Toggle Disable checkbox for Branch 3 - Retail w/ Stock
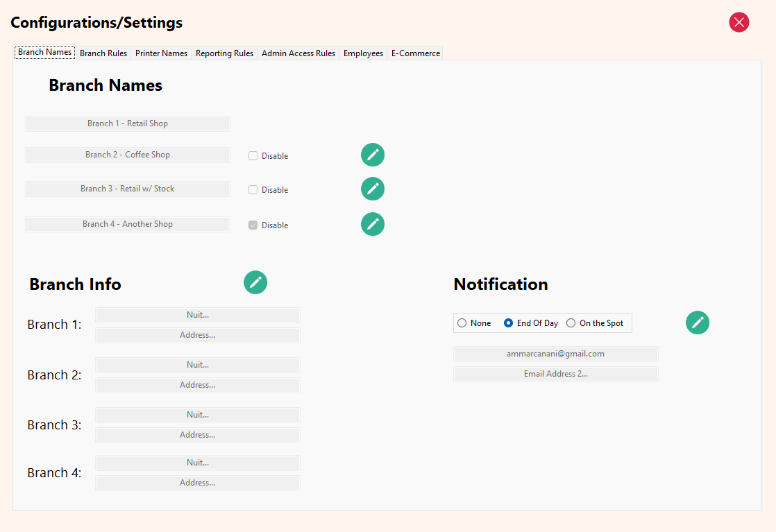Viewport: 776px width, 532px height. tap(253, 190)
